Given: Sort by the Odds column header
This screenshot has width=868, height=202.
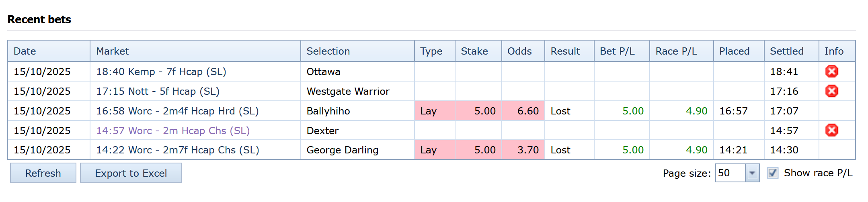Looking at the screenshot, I should (519, 51).
